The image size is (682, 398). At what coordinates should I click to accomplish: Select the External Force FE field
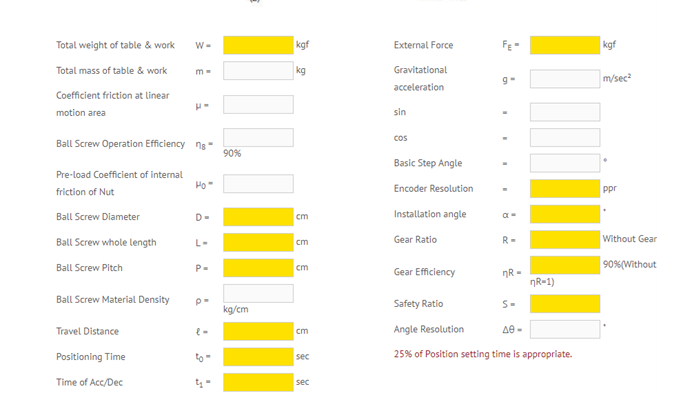coord(565,45)
